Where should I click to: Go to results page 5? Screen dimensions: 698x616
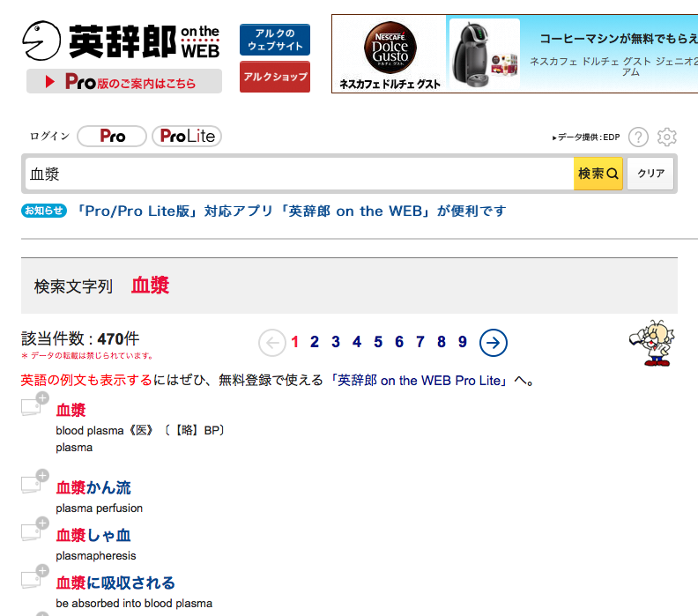378,342
